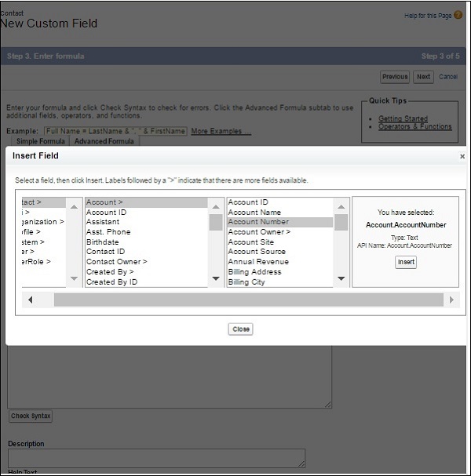Click the Description text field
The image size is (471, 476).
(156, 458)
